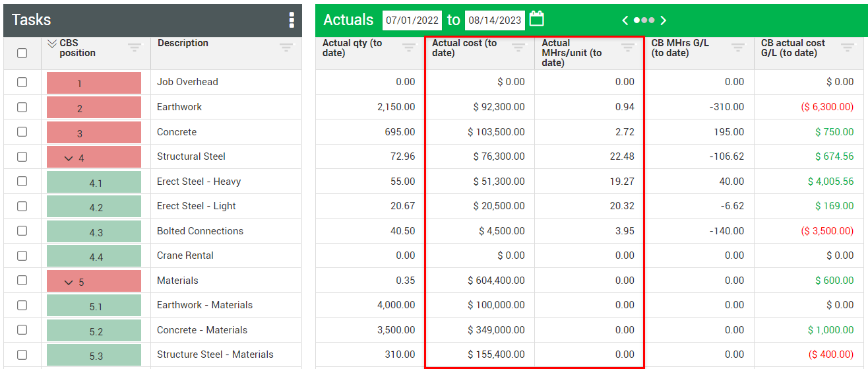Select the Crane Rental row checkbox

[x=22, y=255]
